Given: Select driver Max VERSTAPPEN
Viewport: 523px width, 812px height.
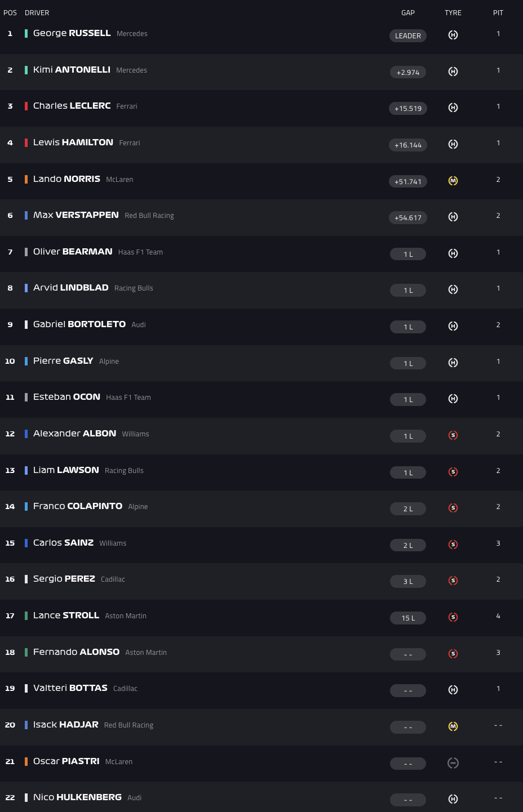Looking at the screenshot, I should coord(76,215).
